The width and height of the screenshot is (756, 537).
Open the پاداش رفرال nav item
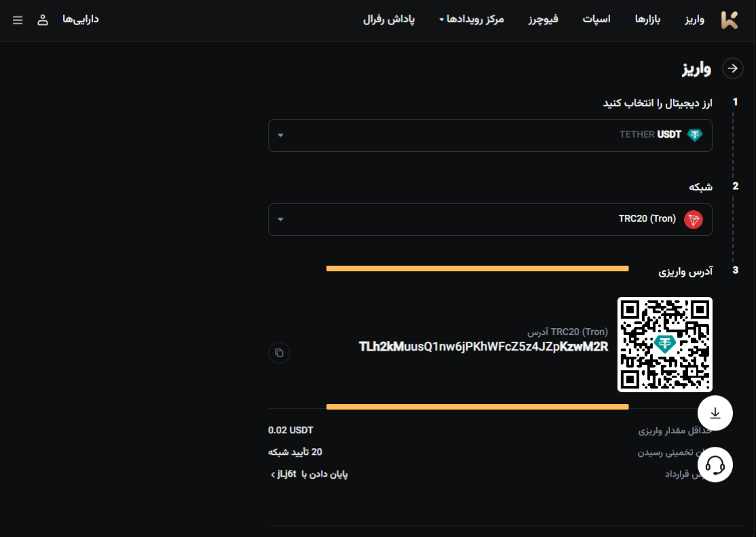389,19
